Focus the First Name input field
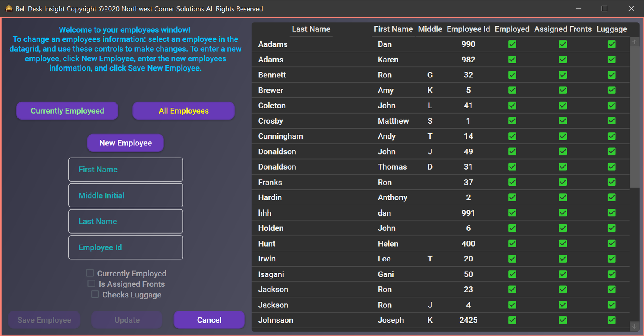The width and height of the screenshot is (644, 336). 126,170
